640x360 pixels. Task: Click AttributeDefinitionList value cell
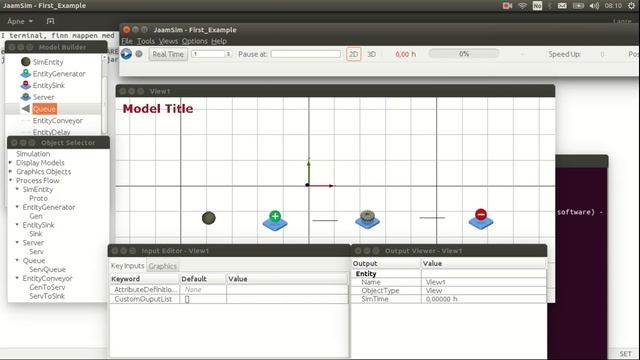click(x=287, y=289)
